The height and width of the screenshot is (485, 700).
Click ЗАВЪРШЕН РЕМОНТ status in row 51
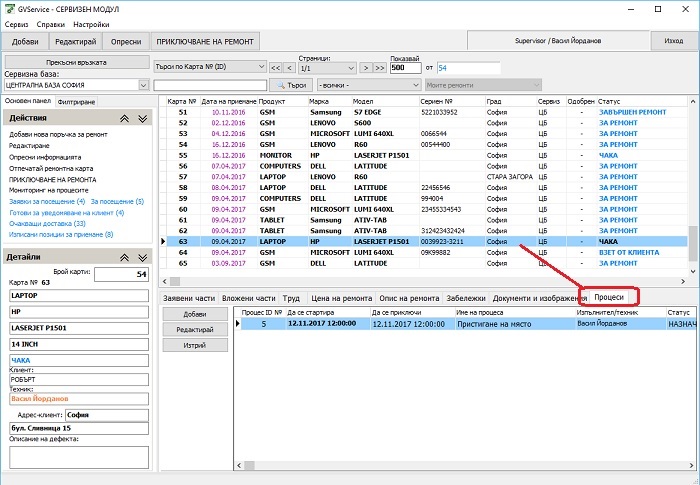point(633,112)
